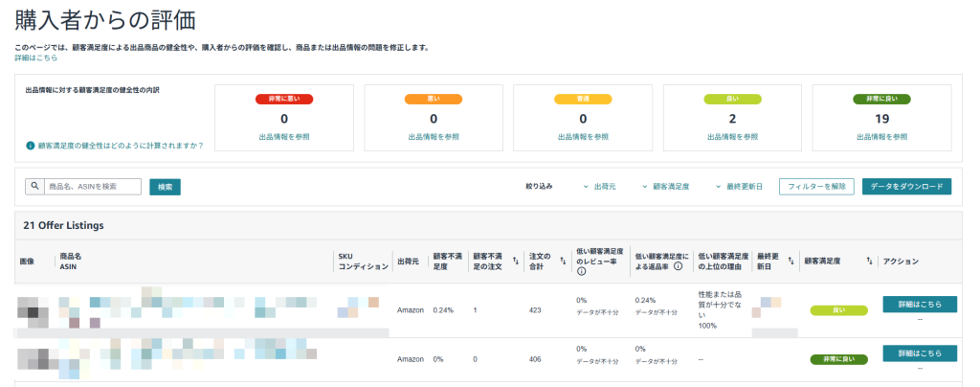Focus the 商品名、ASINを検索 search field

tap(93, 186)
